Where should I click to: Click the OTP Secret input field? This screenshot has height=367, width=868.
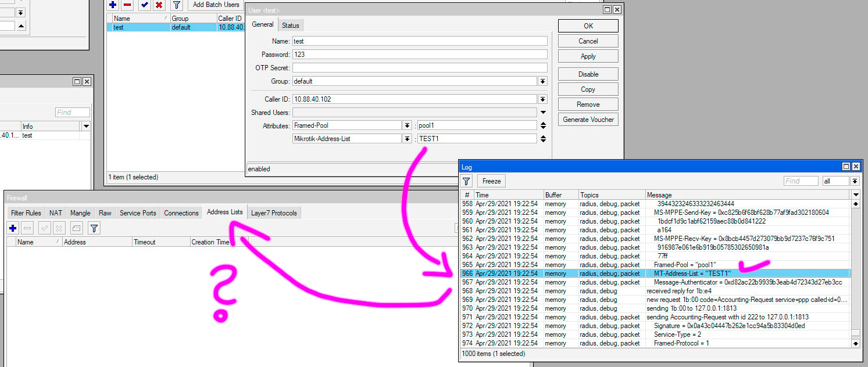(x=420, y=68)
